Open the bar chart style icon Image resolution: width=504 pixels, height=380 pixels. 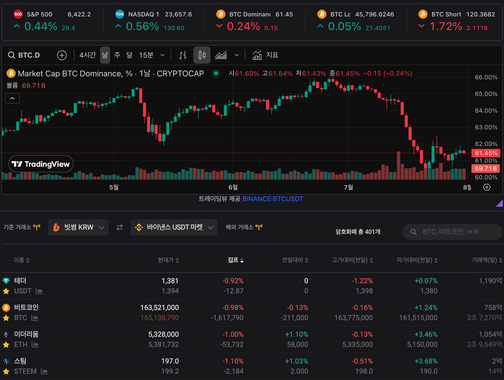[x=183, y=55]
